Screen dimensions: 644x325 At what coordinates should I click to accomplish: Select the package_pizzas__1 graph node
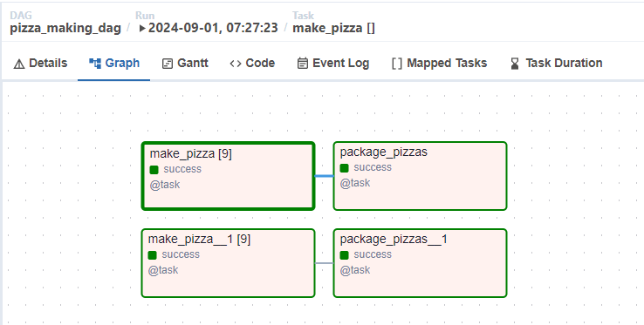point(420,263)
